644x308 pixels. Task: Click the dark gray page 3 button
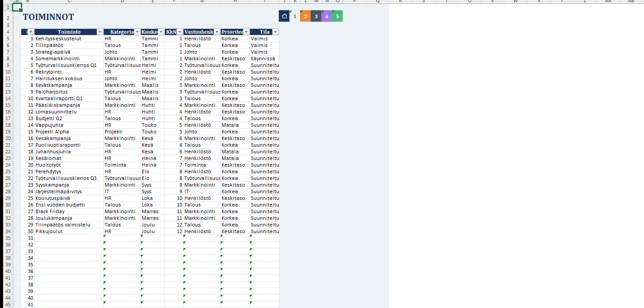point(316,16)
